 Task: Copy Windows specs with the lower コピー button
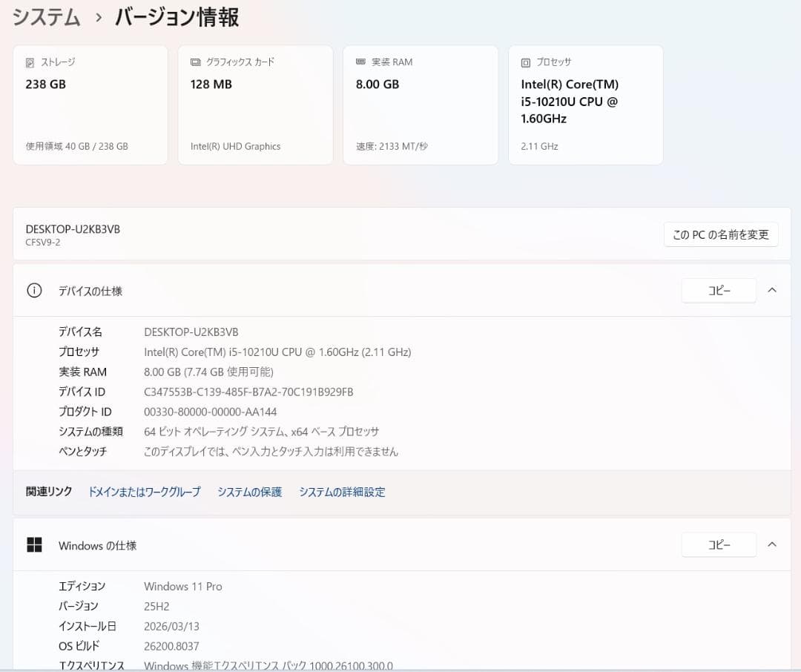pyautogui.click(x=718, y=544)
